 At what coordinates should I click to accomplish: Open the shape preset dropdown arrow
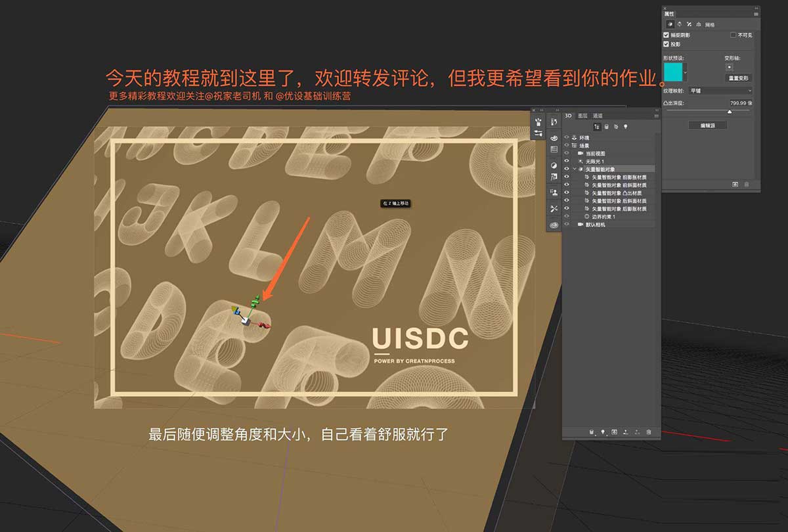pyautogui.click(x=685, y=72)
